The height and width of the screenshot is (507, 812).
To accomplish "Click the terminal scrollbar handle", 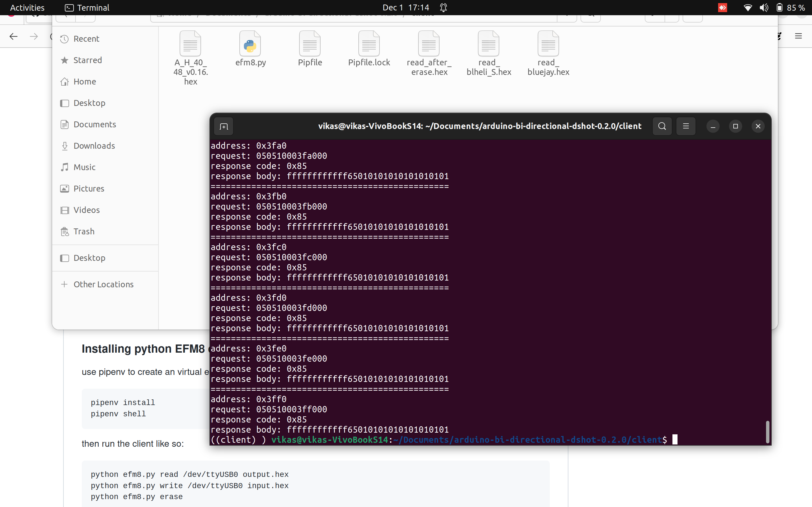I will 768,432.
